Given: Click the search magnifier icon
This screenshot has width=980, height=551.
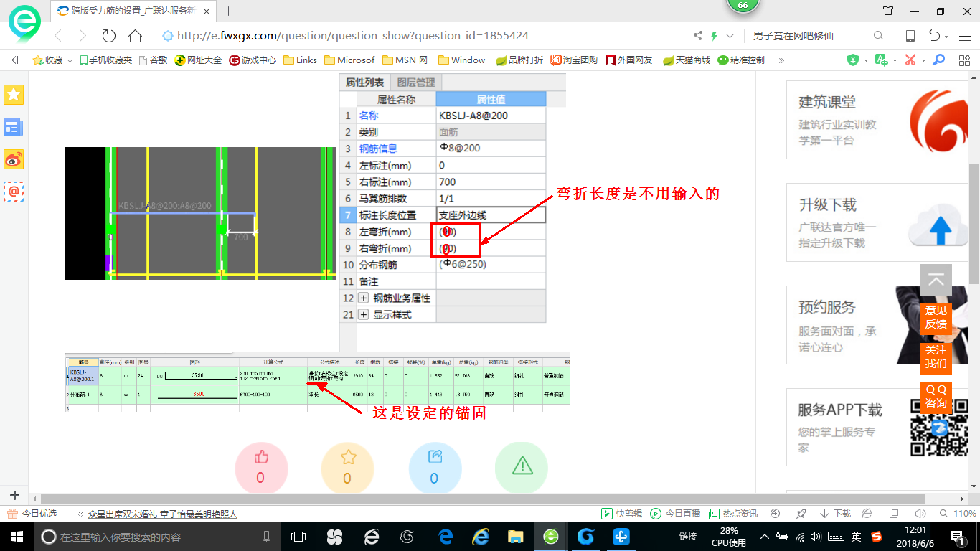Looking at the screenshot, I should coord(878,36).
